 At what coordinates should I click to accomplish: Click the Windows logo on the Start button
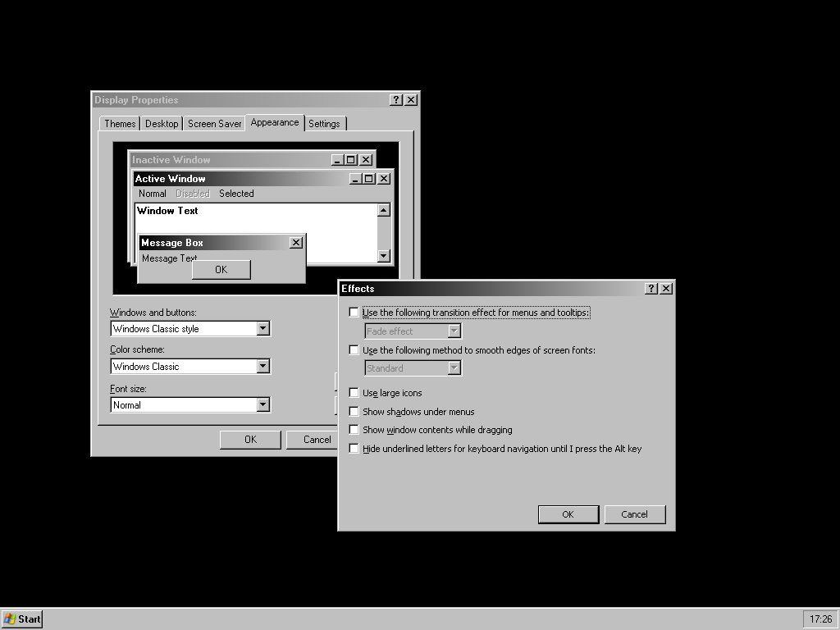(10, 619)
